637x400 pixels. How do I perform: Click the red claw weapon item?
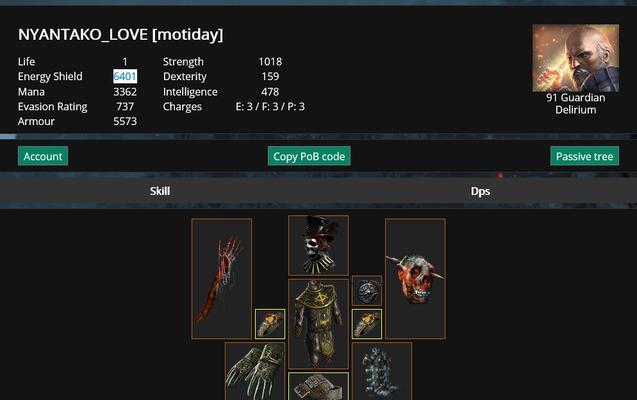(221, 279)
